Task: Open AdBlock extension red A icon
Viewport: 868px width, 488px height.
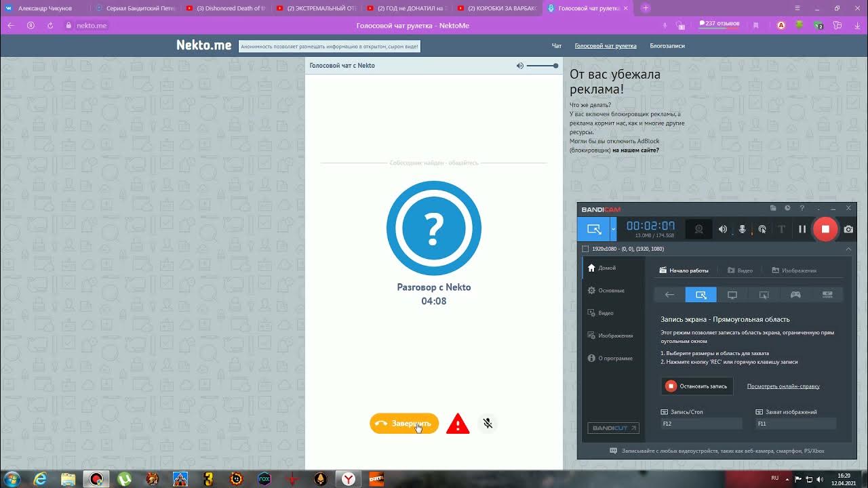Action: tap(781, 25)
